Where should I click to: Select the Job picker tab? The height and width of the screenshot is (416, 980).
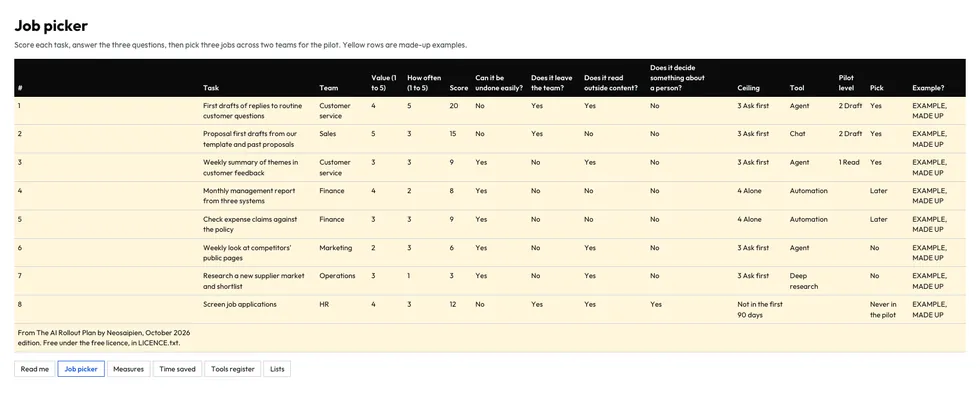point(81,369)
